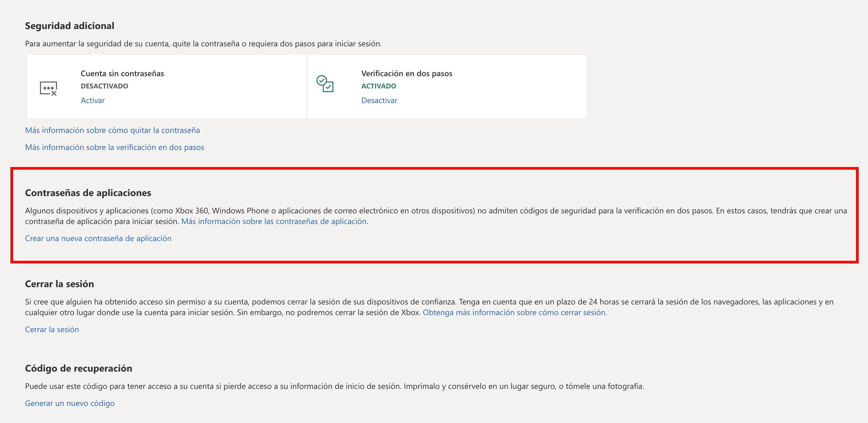
Task: Click the two-step verification checkmark icon
Action: coord(324,84)
